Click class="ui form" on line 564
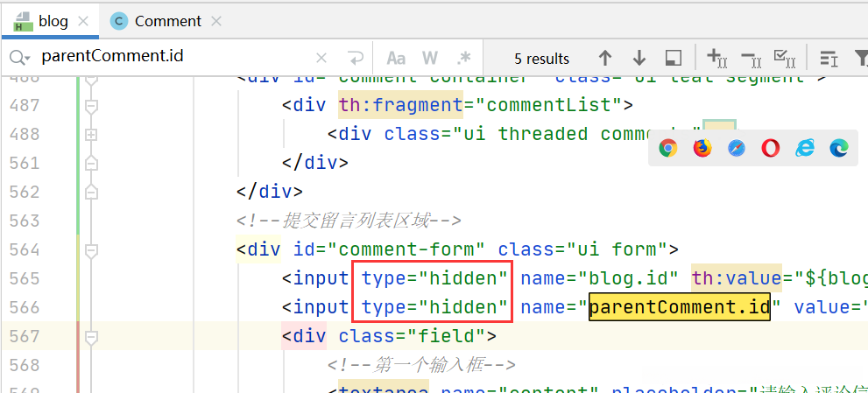 pos(582,249)
